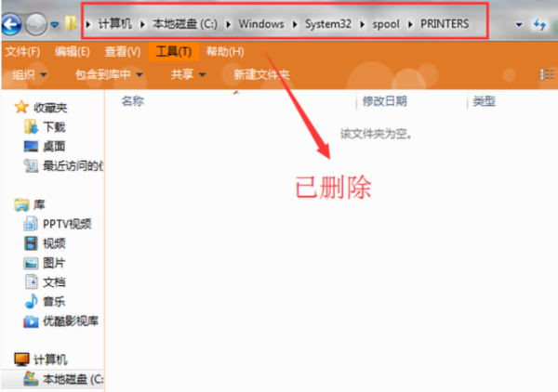Click the PPTV视频 library icon
Screen dimensions: 558x392
pyautogui.click(x=31, y=224)
